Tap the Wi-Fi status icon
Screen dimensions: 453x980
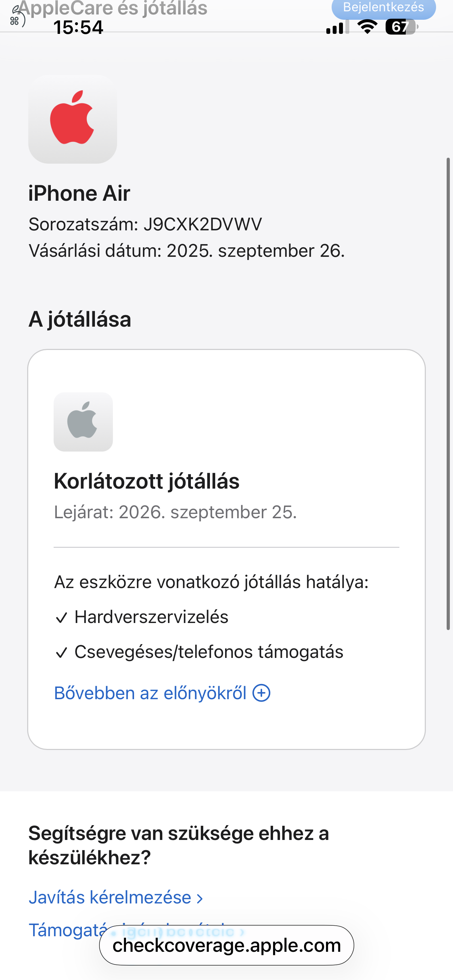pos(367,26)
